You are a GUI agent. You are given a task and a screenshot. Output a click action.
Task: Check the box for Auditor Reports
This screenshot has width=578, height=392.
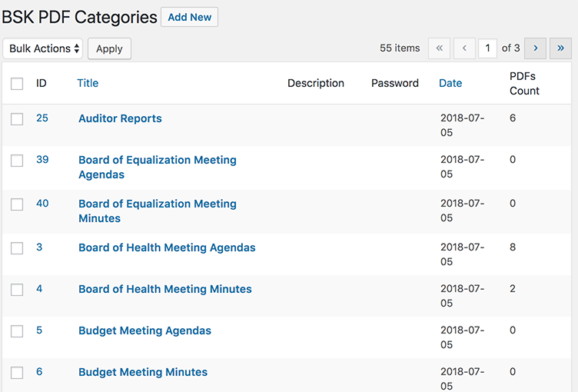pos(17,119)
